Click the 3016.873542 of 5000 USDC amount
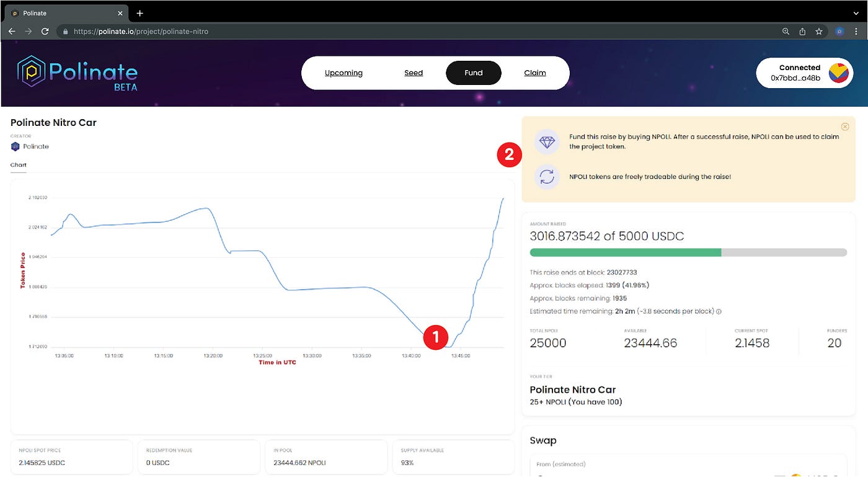 [607, 236]
